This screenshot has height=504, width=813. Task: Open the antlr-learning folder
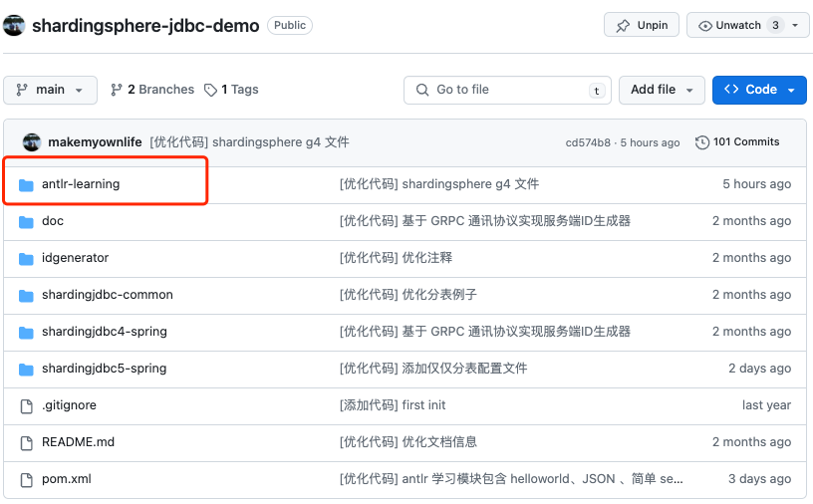(81, 184)
